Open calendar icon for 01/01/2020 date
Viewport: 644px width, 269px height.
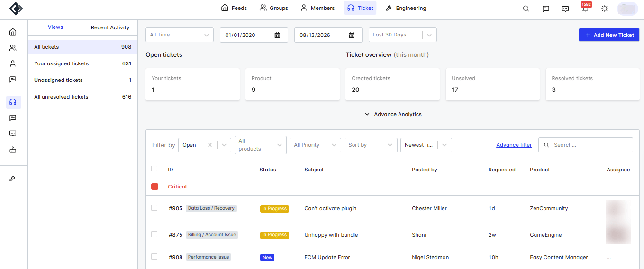click(x=278, y=35)
